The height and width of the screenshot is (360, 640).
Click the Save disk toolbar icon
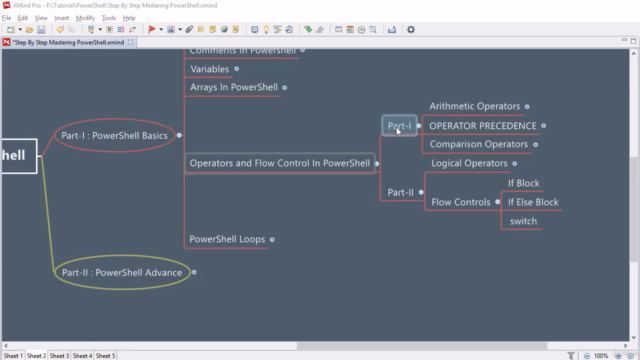(41, 29)
